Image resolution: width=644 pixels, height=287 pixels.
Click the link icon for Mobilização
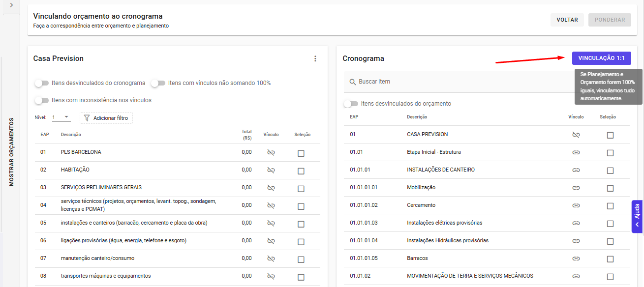click(576, 188)
